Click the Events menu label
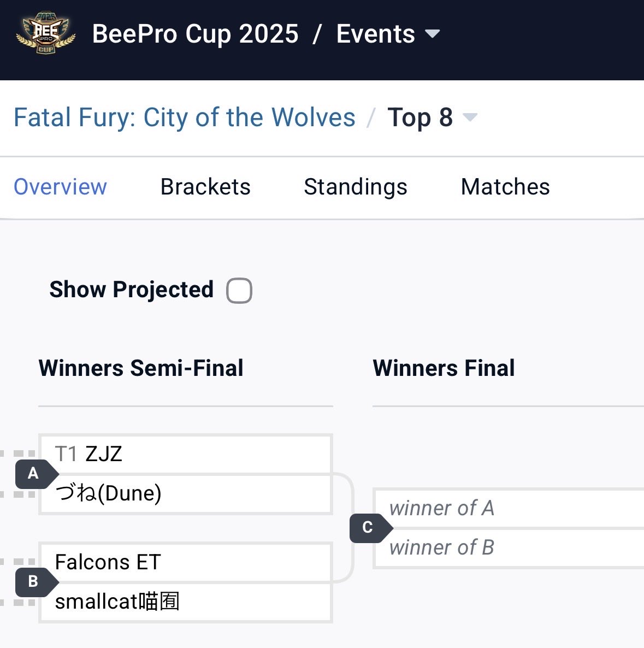 [375, 34]
